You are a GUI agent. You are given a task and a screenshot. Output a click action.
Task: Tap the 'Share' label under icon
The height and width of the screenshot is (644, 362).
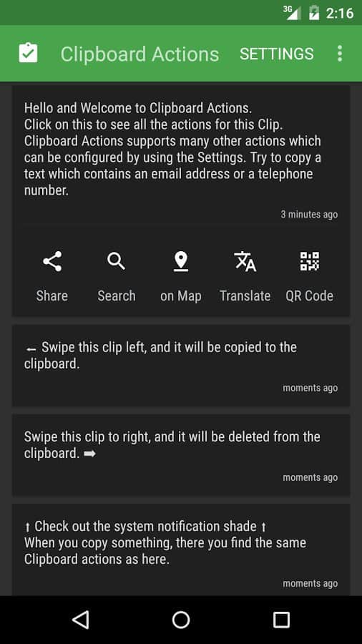point(52,296)
